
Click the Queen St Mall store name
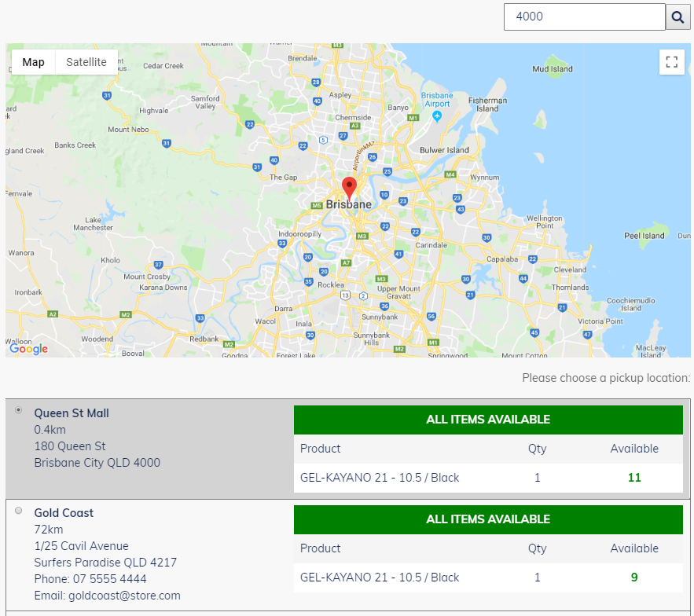click(72, 413)
